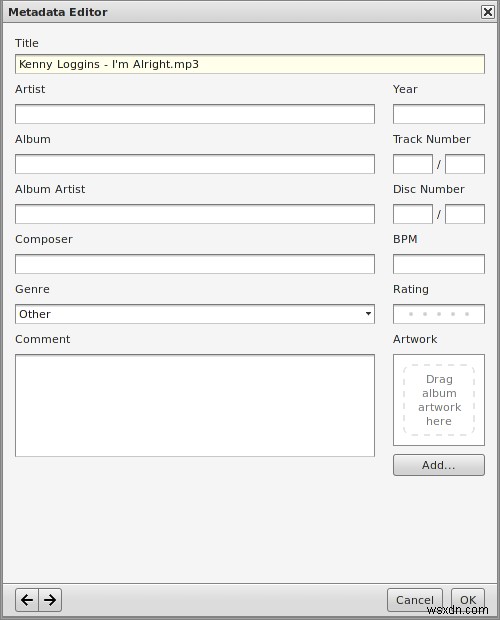
Task: Click into the Artist input field
Action: point(195,114)
